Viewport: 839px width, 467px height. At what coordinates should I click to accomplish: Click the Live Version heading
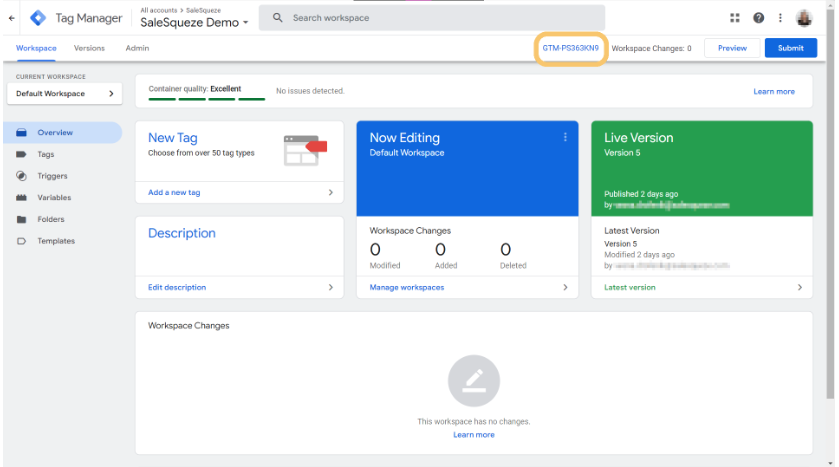click(x=638, y=137)
